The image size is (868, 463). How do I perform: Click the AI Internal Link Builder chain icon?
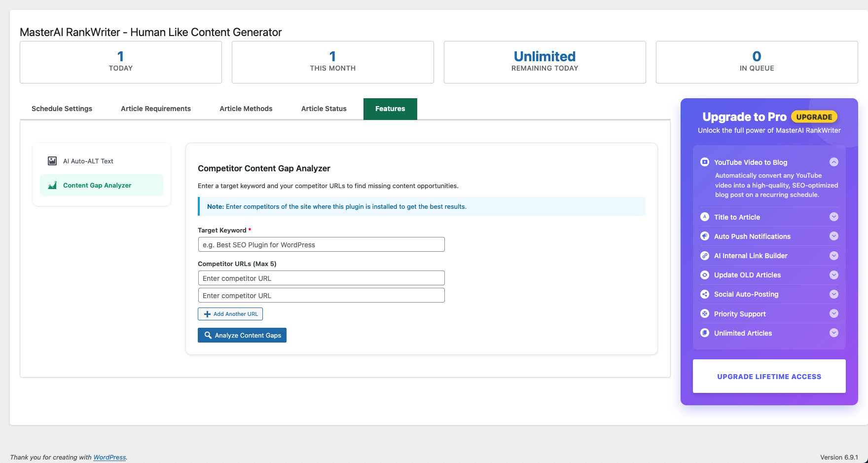[x=705, y=256]
